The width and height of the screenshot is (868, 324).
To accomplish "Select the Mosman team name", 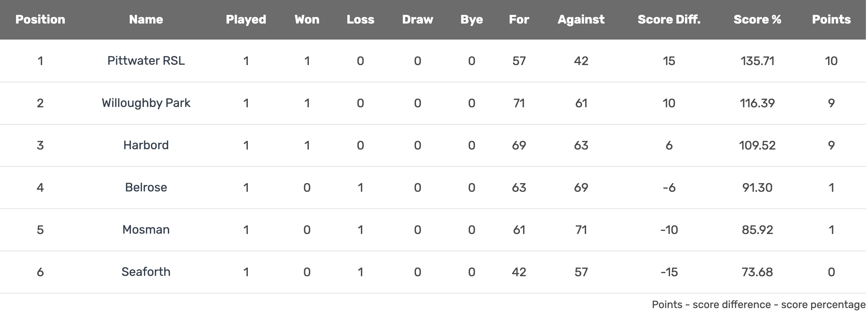I will pyautogui.click(x=146, y=230).
